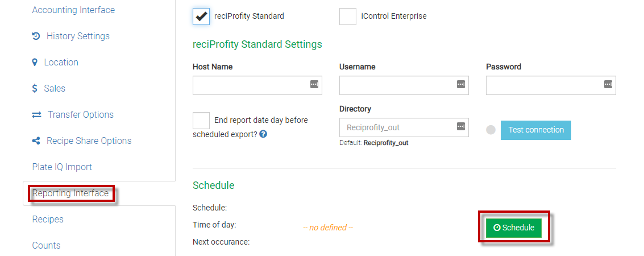Open Accounting Interface in the sidebar

pyautogui.click(x=73, y=10)
